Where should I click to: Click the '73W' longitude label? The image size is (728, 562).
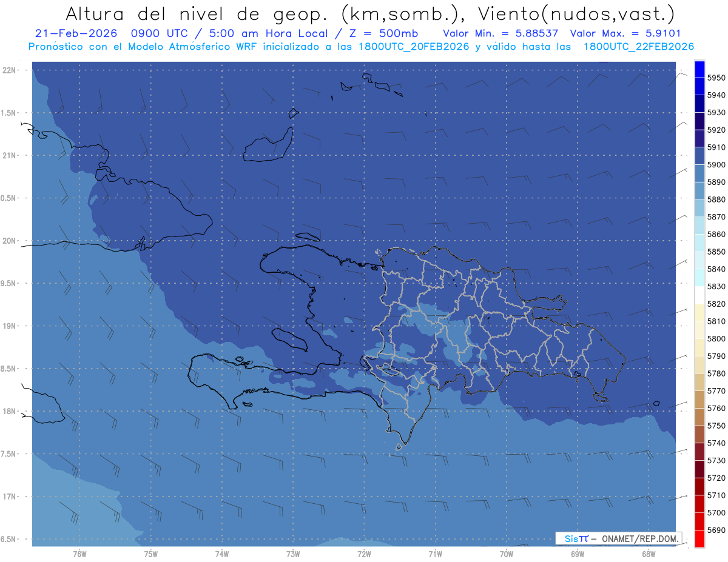pyautogui.click(x=293, y=554)
